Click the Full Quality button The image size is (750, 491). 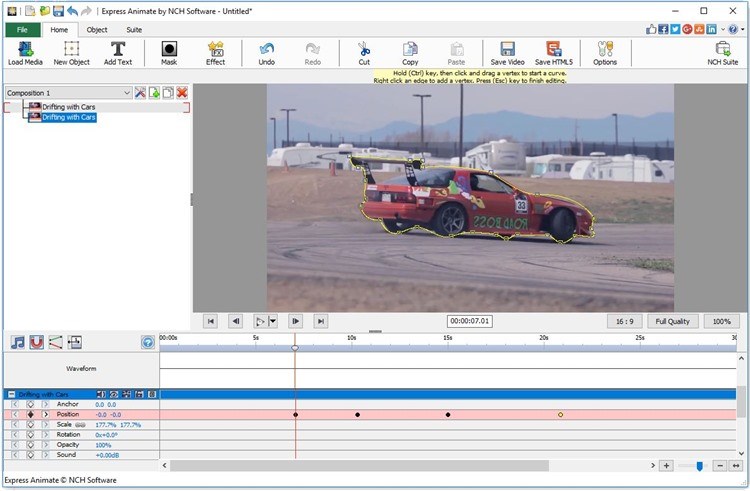click(672, 321)
